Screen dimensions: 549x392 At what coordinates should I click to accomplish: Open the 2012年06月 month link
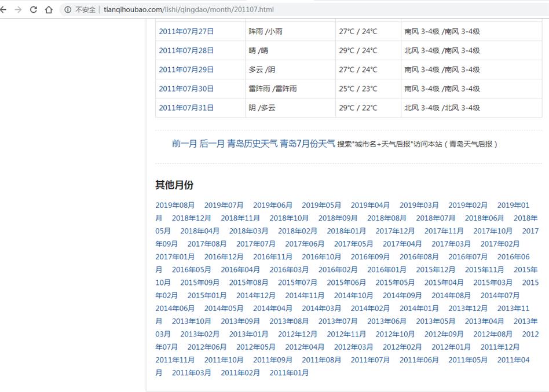point(207,347)
